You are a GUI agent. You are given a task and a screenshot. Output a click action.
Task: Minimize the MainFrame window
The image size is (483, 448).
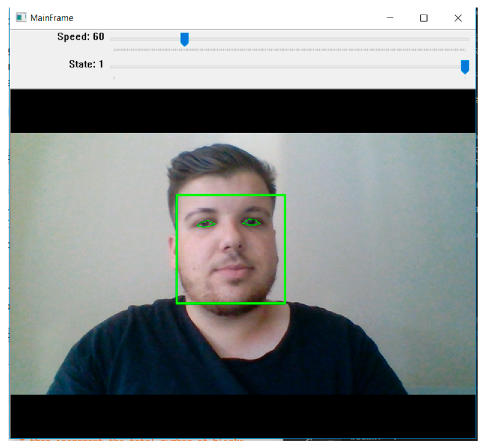[x=390, y=18]
